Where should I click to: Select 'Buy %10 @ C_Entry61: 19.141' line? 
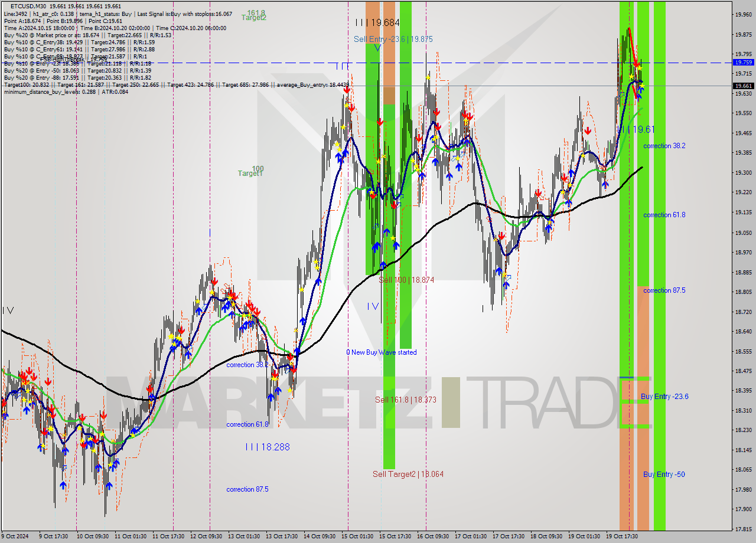[x=79, y=49]
